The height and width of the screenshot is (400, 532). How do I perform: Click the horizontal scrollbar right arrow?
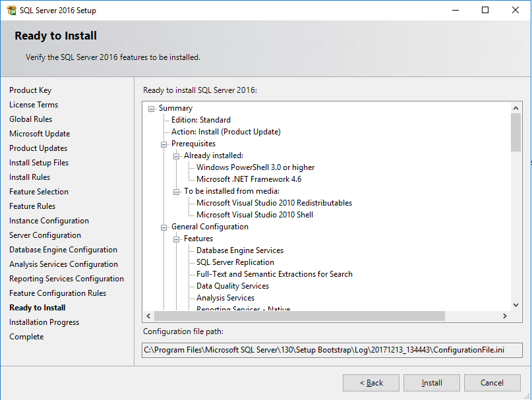click(x=505, y=316)
